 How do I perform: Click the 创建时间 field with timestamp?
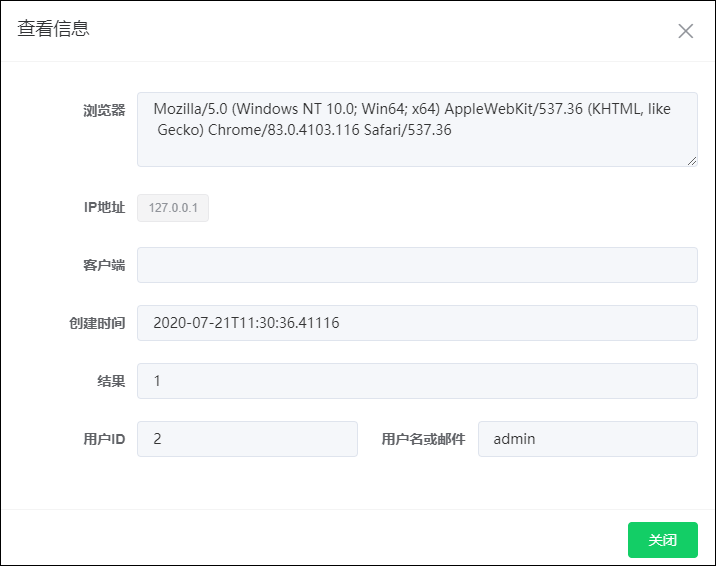point(417,323)
